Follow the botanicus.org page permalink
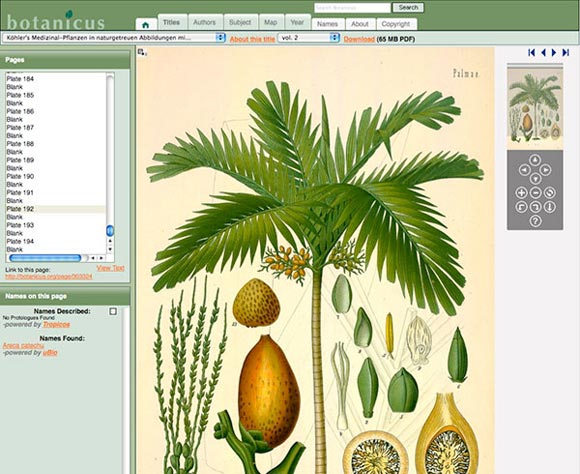The height and width of the screenshot is (474, 580). click(x=49, y=276)
